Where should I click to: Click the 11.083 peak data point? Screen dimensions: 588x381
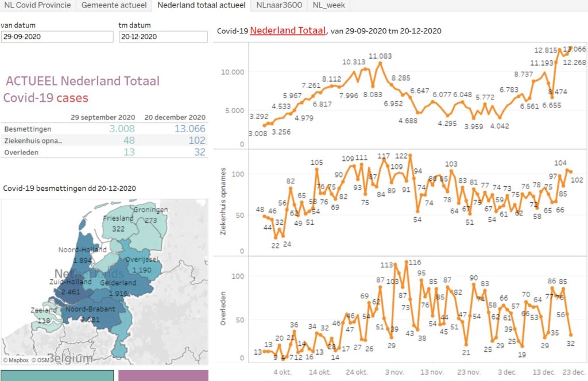point(380,63)
